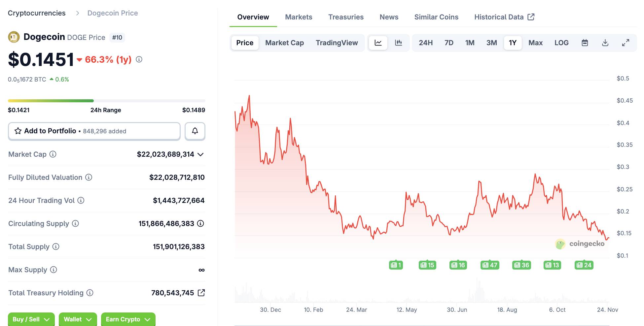Switch to the Markets tab
The width and height of the screenshot is (644, 326).
click(299, 17)
